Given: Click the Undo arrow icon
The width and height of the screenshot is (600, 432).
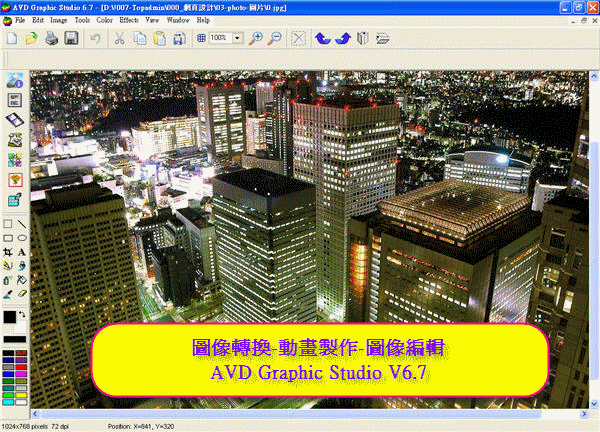Looking at the screenshot, I should (95, 38).
